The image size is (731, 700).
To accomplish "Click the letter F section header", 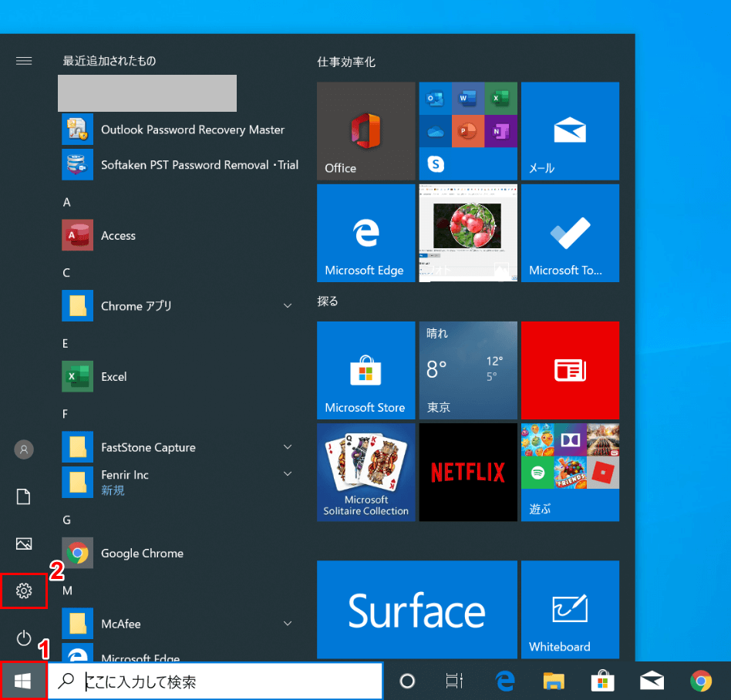I will [x=66, y=414].
